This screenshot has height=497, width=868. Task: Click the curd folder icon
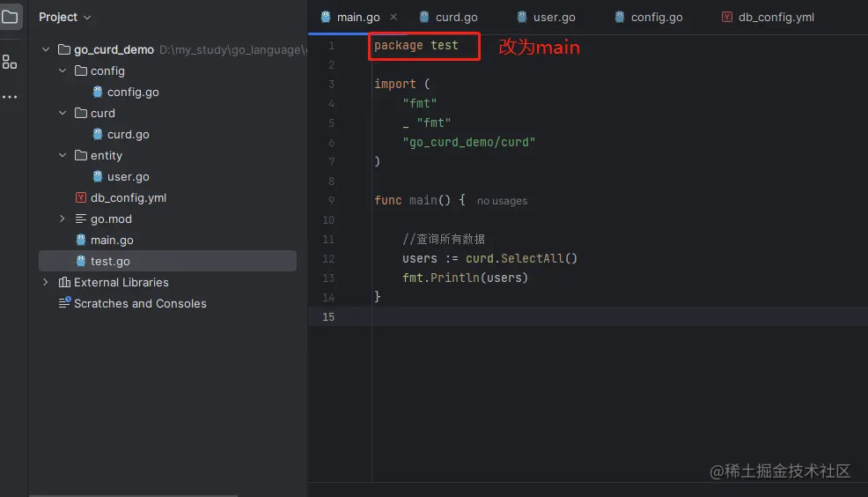click(x=81, y=113)
